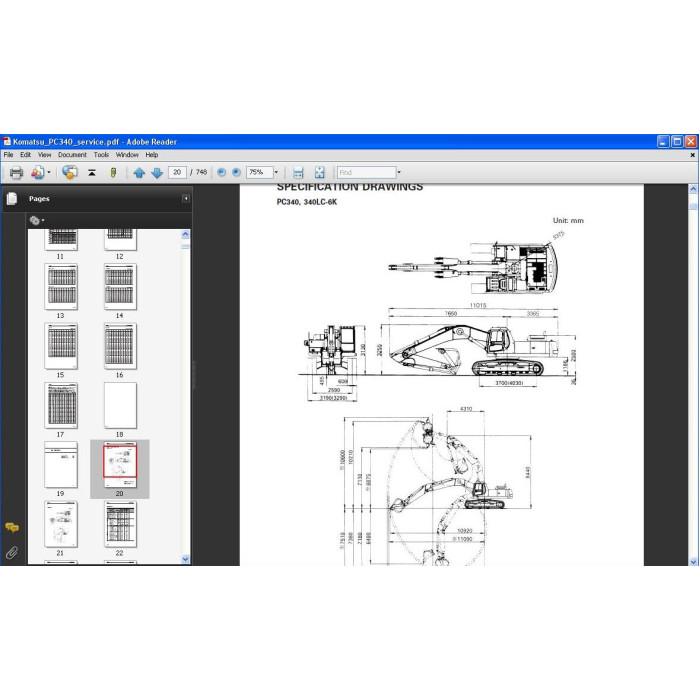
Task: Click thumbnail panel scroll up arrow
Action: click(186, 235)
